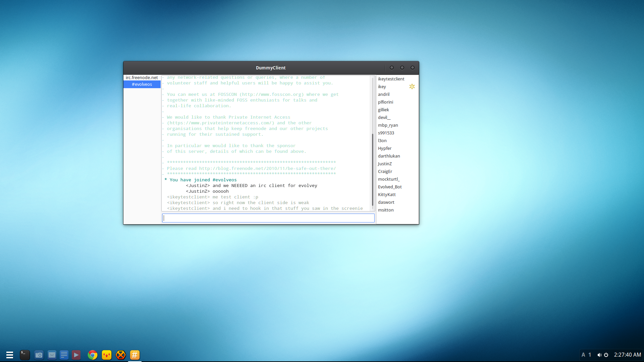Screen dimensions: 644x362
Task: Open the yellow card game icon
Action: pyautogui.click(x=107, y=355)
